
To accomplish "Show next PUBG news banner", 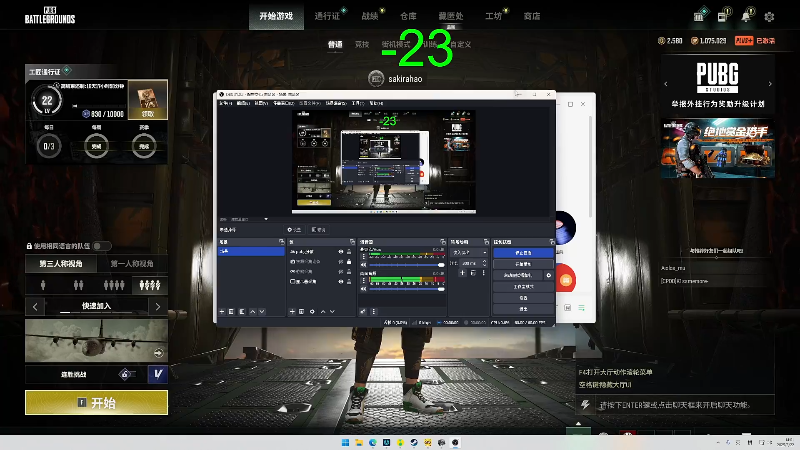I will 770,84.
